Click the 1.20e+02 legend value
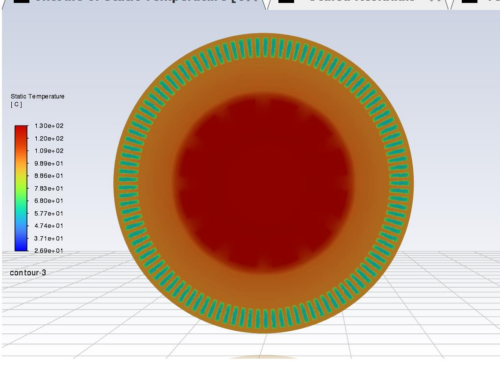Screen dimensions: 500x367 [49, 138]
